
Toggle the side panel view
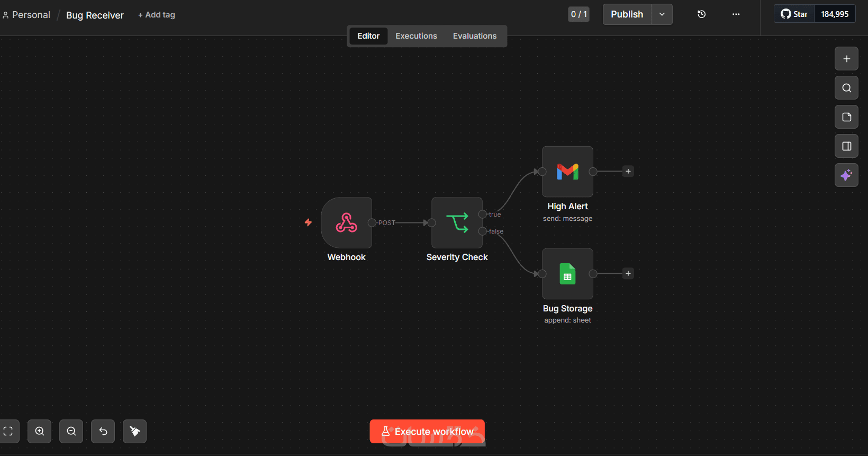(x=846, y=146)
